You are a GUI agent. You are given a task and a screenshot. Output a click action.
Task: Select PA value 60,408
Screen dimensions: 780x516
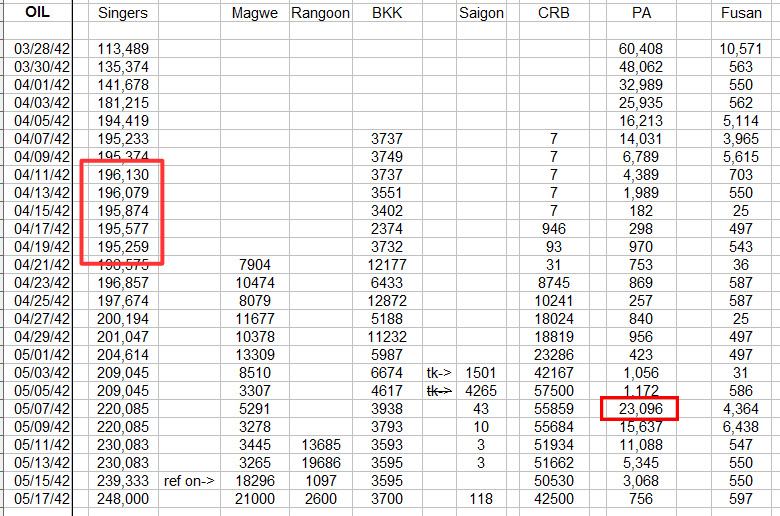tap(641, 49)
